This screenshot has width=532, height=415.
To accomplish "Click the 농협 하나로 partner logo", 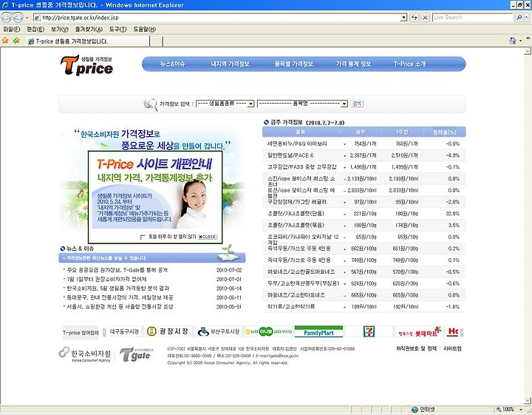I will [269, 331].
